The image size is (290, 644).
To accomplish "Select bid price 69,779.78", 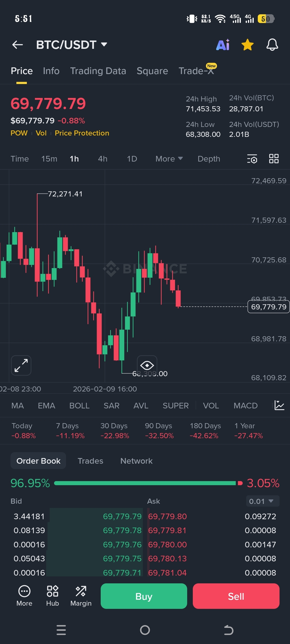I will click(122, 530).
